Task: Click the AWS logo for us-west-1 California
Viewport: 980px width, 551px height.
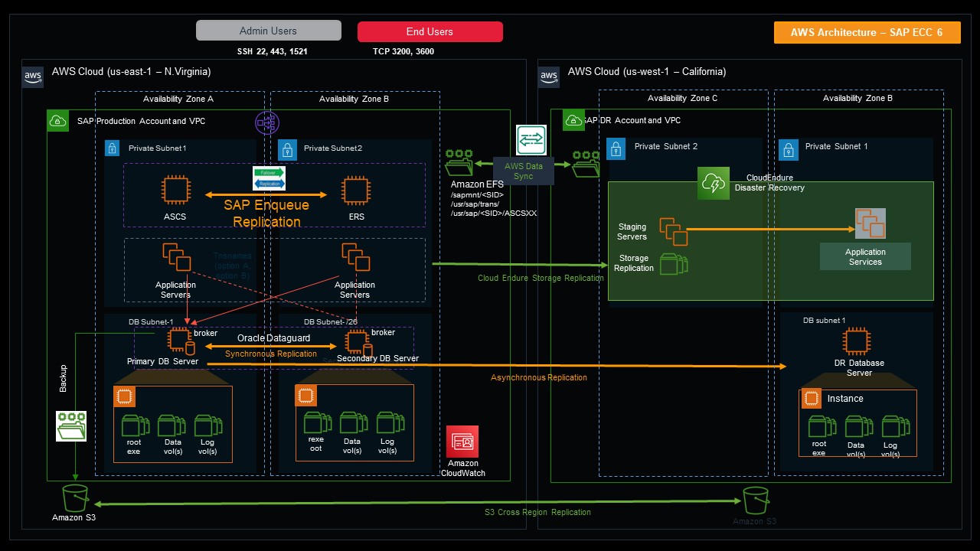Action: point(548,76)
